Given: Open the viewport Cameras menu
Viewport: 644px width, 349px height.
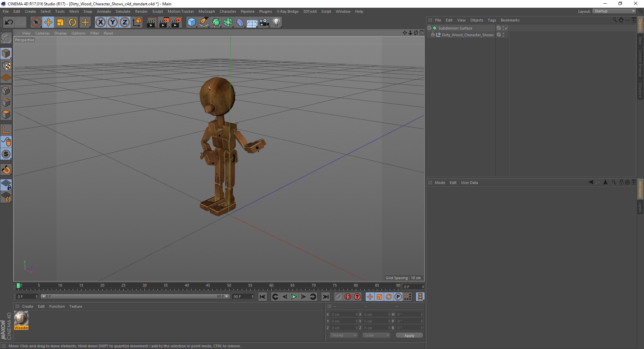Looking at the screenshot, I should tap(42, 33).
